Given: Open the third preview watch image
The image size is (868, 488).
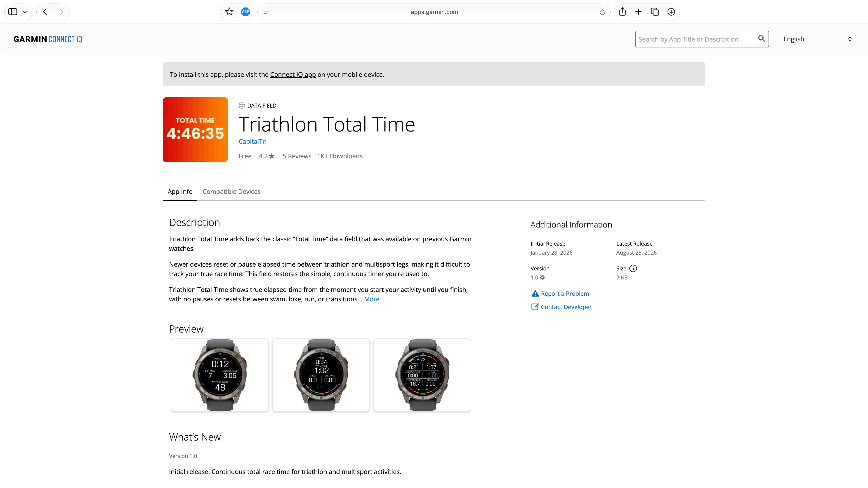Looking at the screenshot, I should pos(422,375).
